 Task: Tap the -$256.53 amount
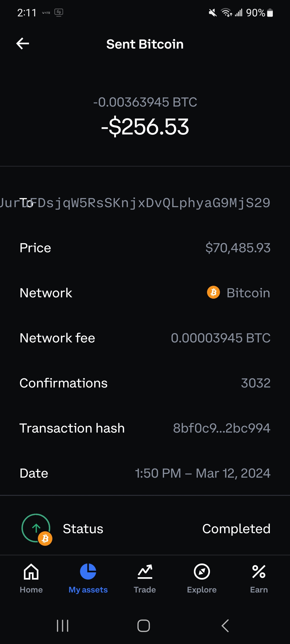coord(145,127)
